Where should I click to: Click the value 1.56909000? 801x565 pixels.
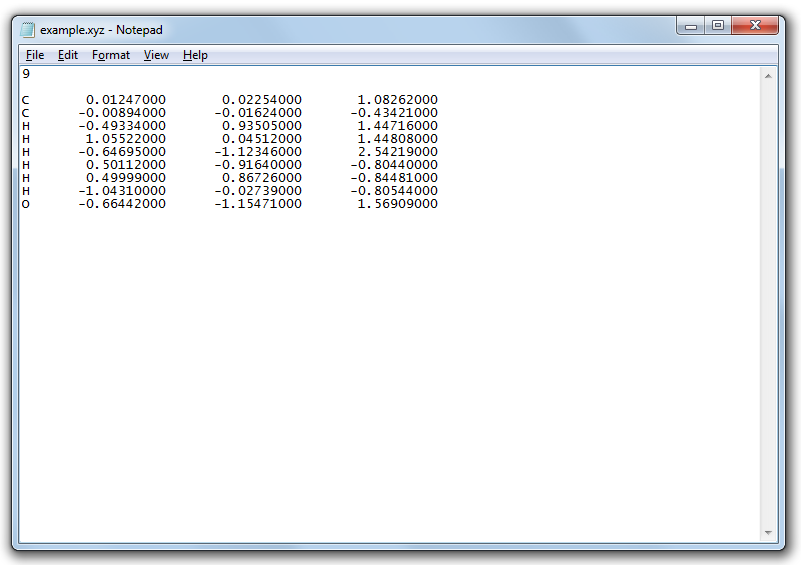point(397,204)
